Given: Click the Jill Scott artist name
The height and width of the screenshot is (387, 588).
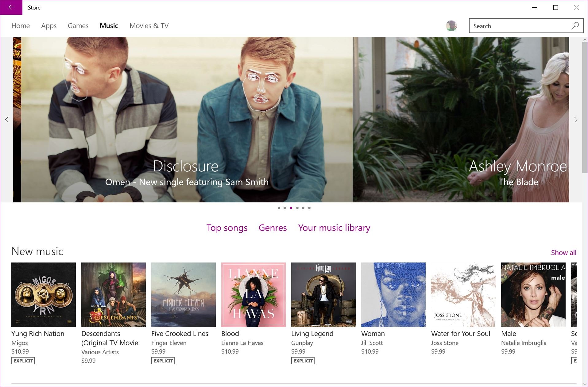Looking at the screenshot, I should [x=372, y=343].
